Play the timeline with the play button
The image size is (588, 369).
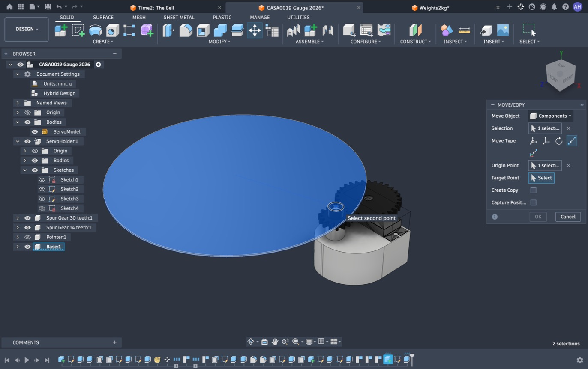(27, 360)
